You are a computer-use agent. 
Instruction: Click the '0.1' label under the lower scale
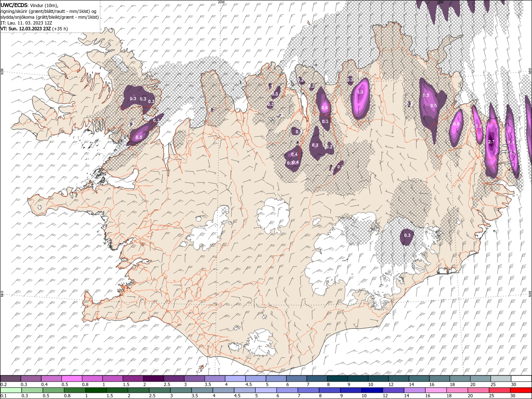click(x=4, y=396)
